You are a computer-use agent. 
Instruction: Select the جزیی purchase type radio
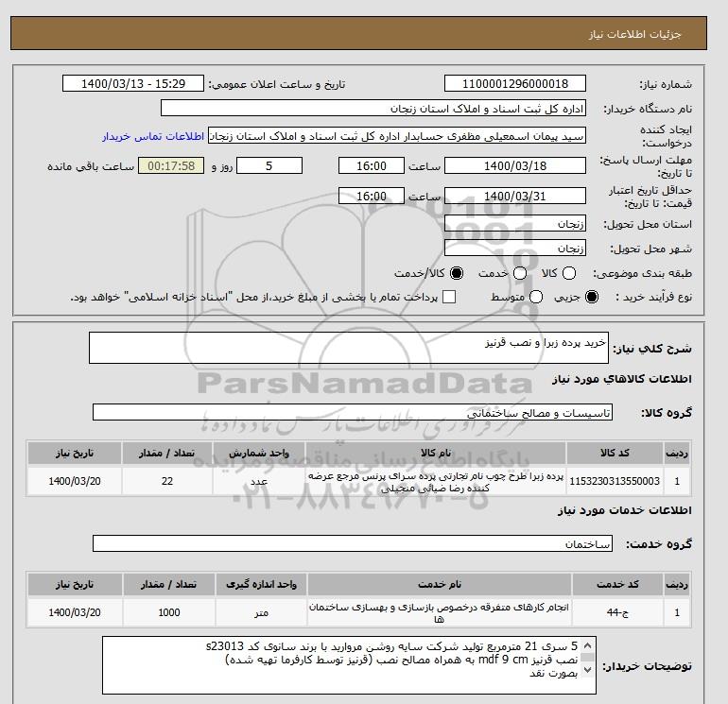tap(592, 297)
